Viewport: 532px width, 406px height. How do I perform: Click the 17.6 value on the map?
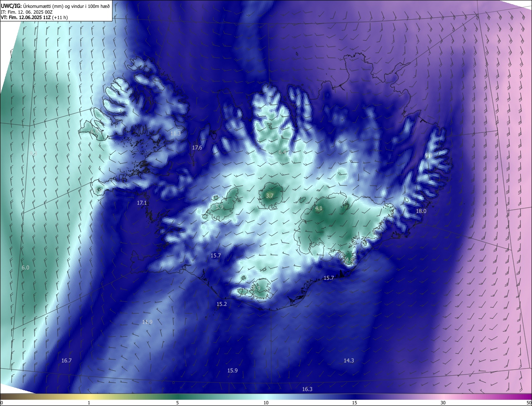197,148
